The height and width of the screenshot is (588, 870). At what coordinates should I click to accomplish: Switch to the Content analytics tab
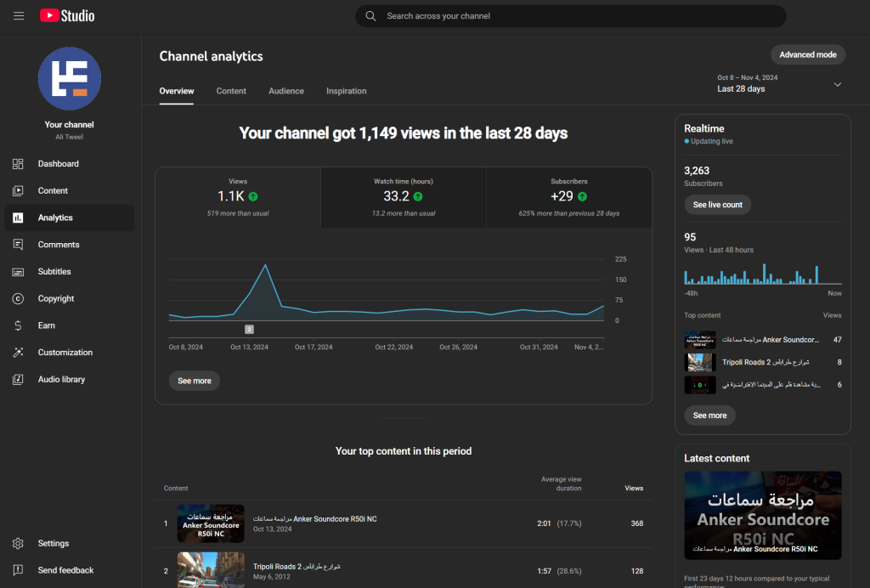[231, 91]
